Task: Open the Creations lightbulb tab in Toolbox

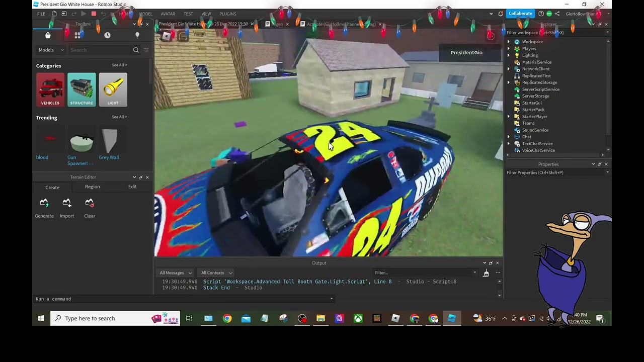Action: [137, 35]
